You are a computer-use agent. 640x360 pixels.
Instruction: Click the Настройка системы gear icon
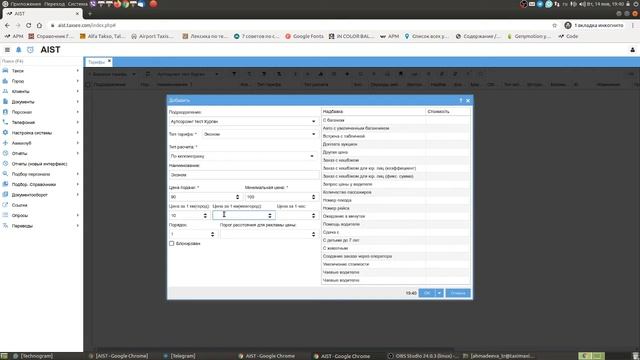5,133
